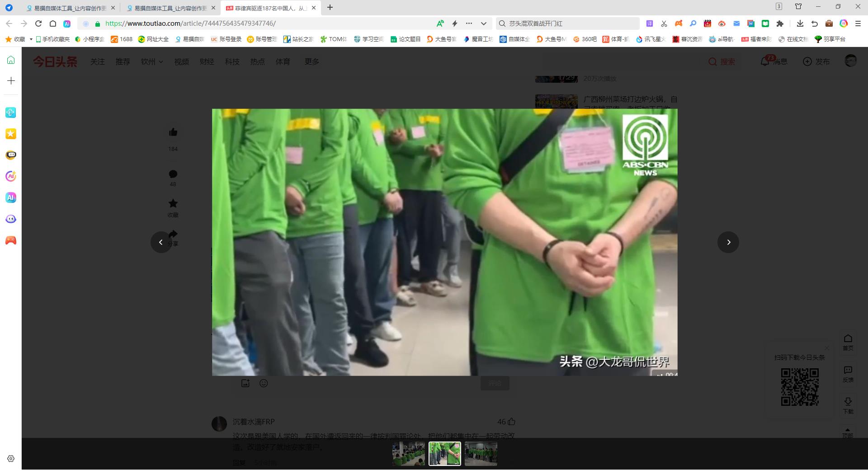Viewport: 868px width, 470px height.
Task: Open the 科技 navigation item
Action: pyautogui.click(x=232, y=61)
